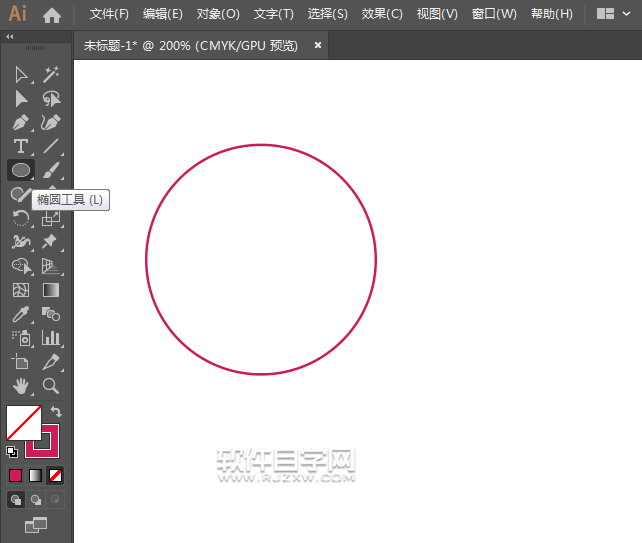Swap fill and stroke colors
The width and height of the screenshot is (642, 543).
[57, 411]
